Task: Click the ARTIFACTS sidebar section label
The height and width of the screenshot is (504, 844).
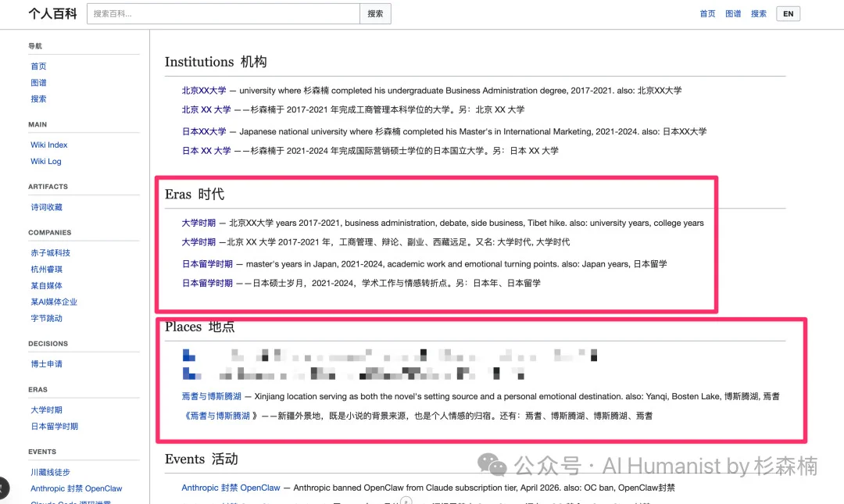Action: click(x=48, y=186)
